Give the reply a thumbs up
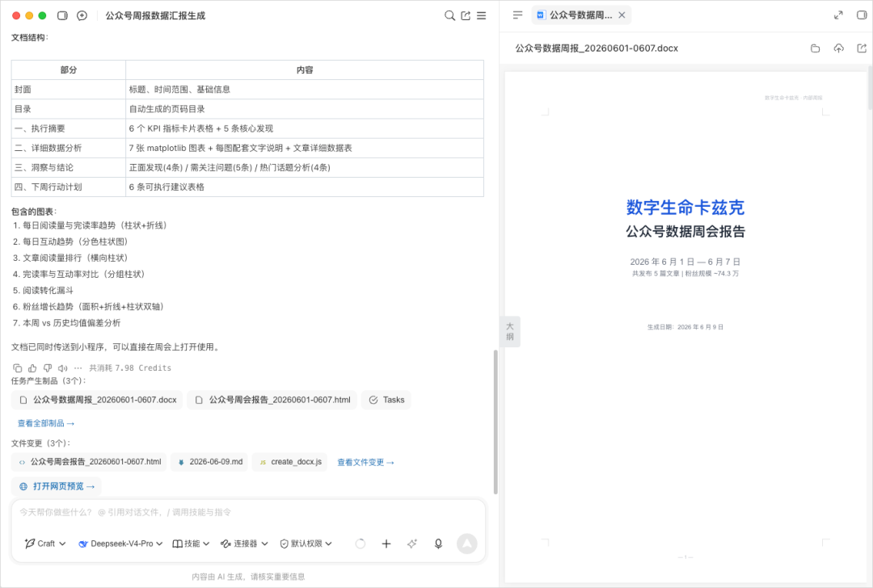Screen dimensions: 873x588 [x=32, y=367]
